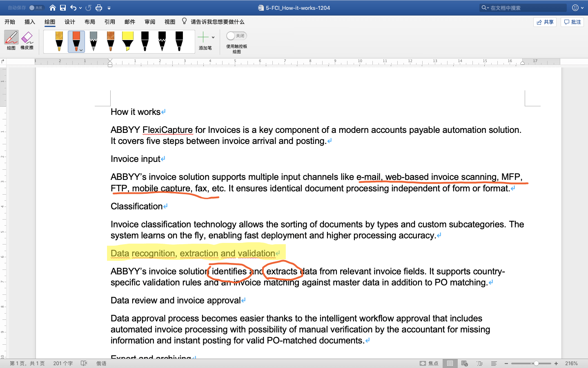
Task: Open the undo history dropdown arrow
Action: (x=80, y=8)
